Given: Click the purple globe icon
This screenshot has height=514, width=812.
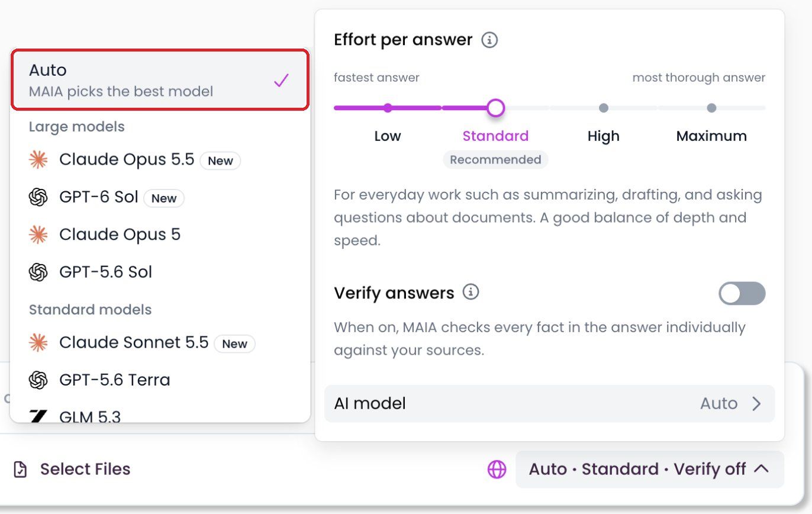Looking at the screenshot, I should [x=497, y=470].
